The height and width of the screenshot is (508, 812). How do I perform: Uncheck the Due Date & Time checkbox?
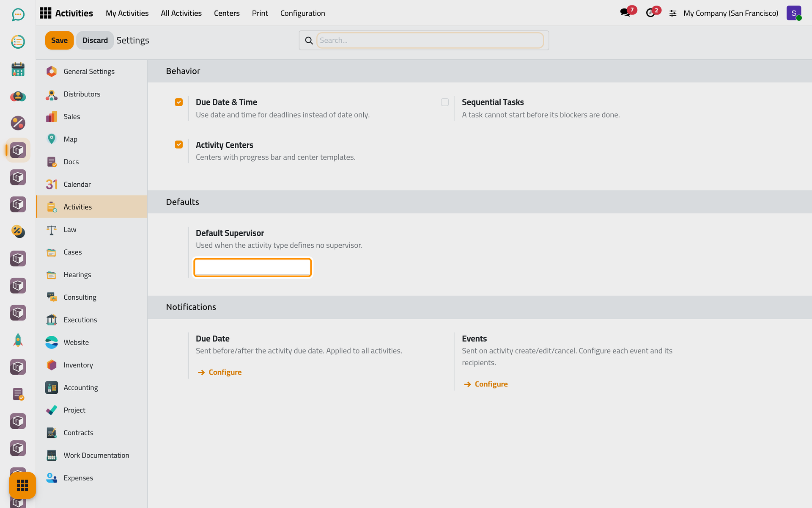pyautogui.click(x=179, y=102)
